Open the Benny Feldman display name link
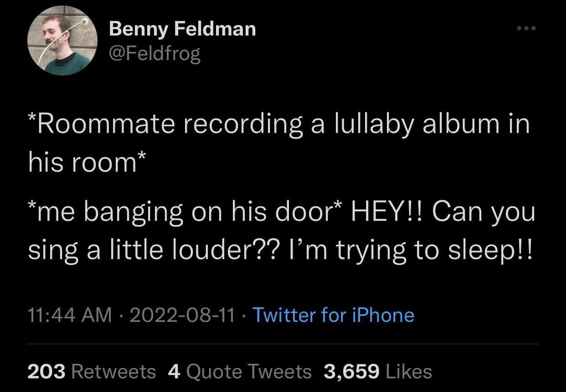The width and height of the screenshot is (566, 392). (x=182, y=30)
